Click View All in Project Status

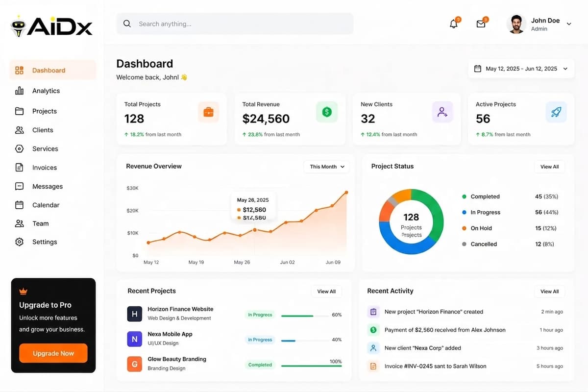click(x=549, y=167)
